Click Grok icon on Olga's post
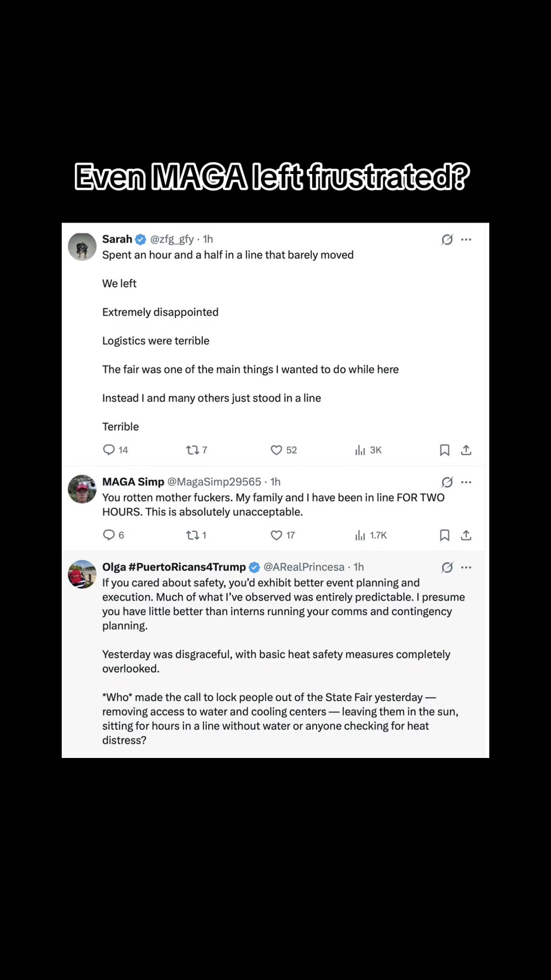The height and width of the screenshot is (980, 551). [447, 567]
